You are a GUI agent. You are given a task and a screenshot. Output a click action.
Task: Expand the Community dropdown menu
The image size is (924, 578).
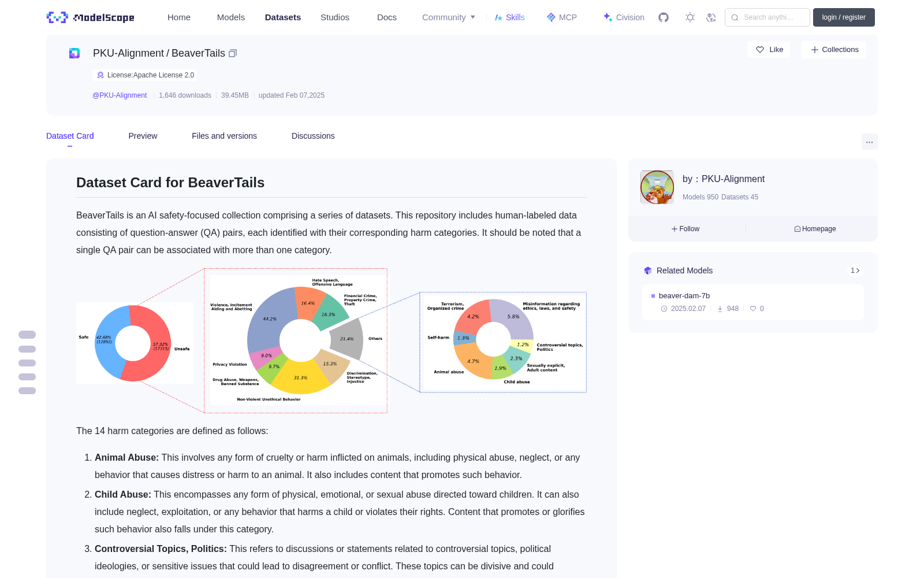point(449,17)
